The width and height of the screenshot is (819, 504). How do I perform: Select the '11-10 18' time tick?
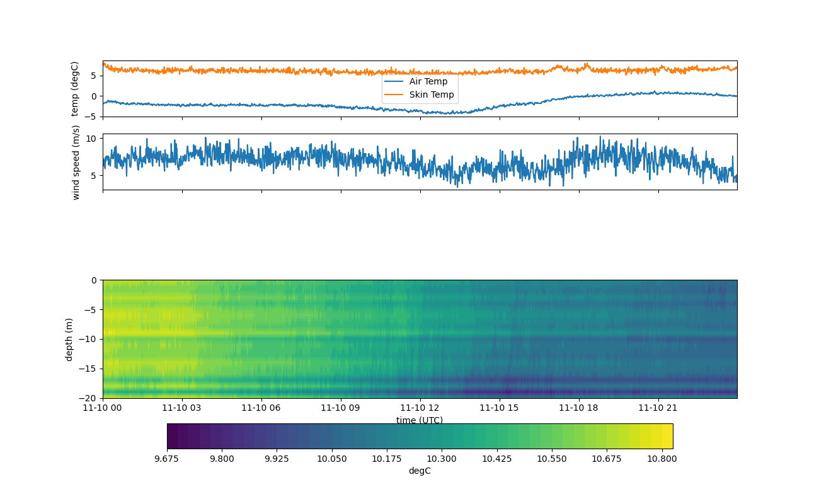pyautogui.click(x=579, y=408)
